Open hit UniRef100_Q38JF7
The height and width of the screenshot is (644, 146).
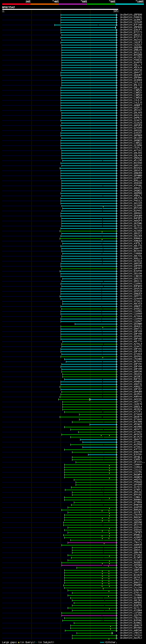coord(131,30)
